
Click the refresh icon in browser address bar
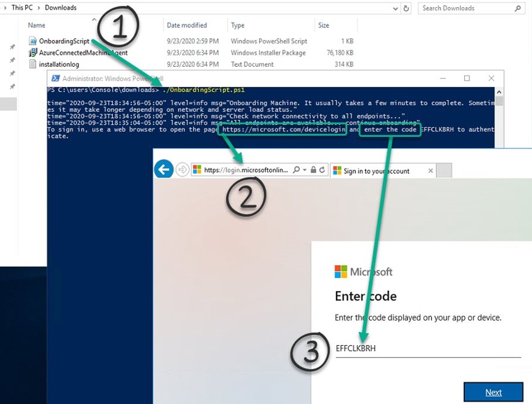(322, 170)
